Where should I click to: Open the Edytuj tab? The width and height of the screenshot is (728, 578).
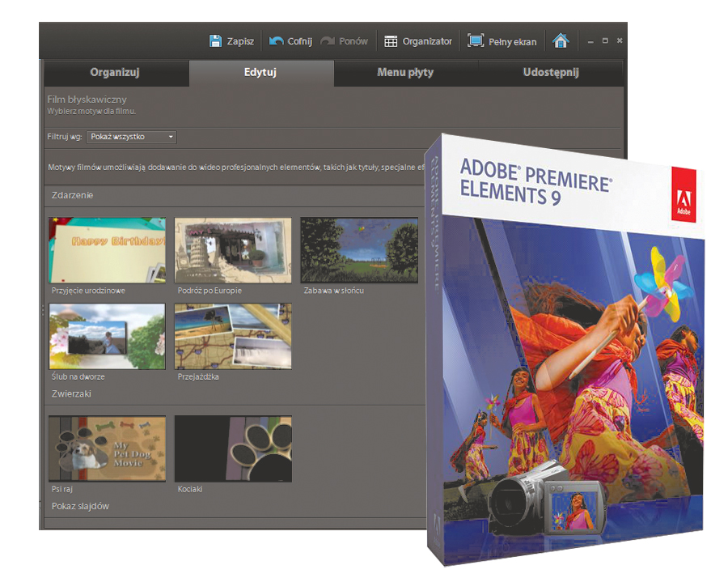tap(260, 72)
